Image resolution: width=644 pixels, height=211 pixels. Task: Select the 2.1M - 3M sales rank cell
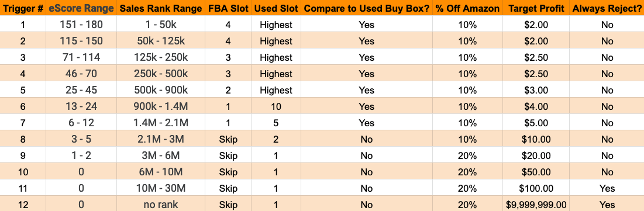[161, 139]
